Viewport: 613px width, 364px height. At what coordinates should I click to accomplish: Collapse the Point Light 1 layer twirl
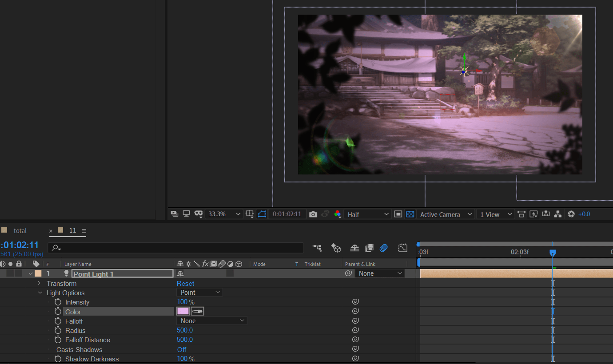[x=31, y=274]
